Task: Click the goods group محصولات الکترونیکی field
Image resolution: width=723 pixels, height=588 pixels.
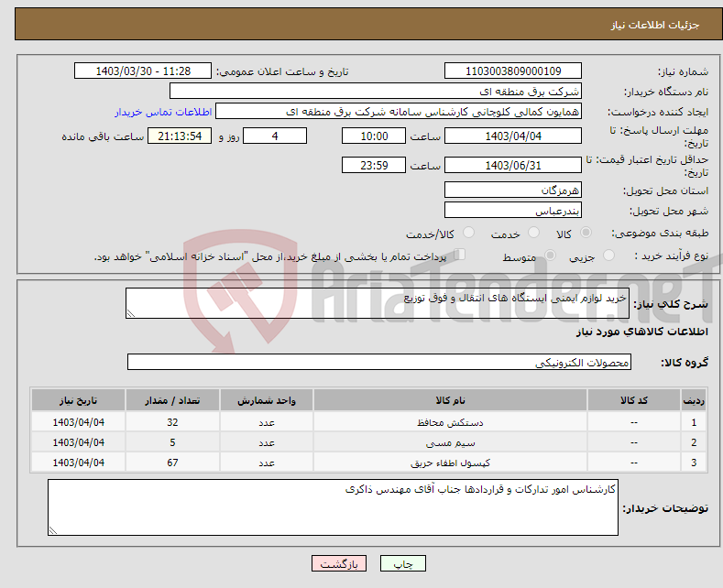Action: [x=379, y=362]
